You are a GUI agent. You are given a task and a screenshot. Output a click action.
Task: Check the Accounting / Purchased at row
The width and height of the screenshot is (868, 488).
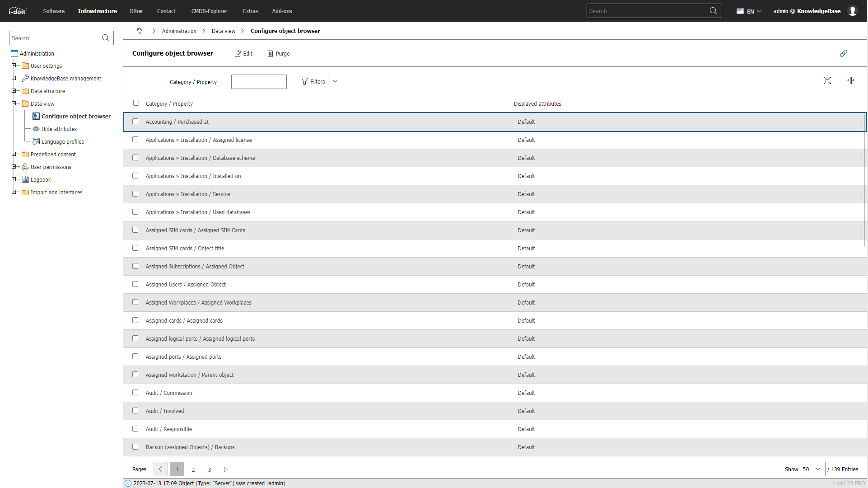click(135, 122)
